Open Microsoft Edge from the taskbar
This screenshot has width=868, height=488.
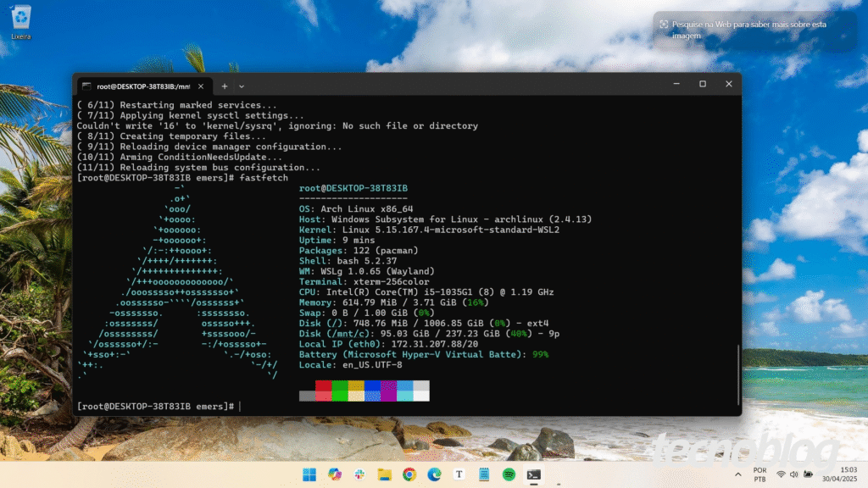tap(434, 474)
